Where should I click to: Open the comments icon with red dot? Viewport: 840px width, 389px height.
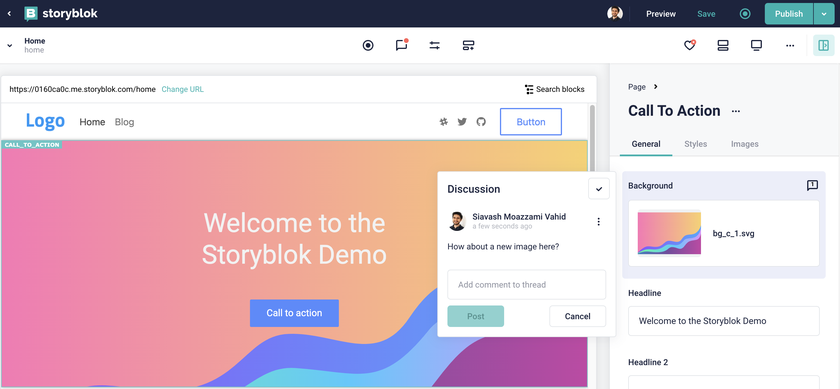[401, 45]
